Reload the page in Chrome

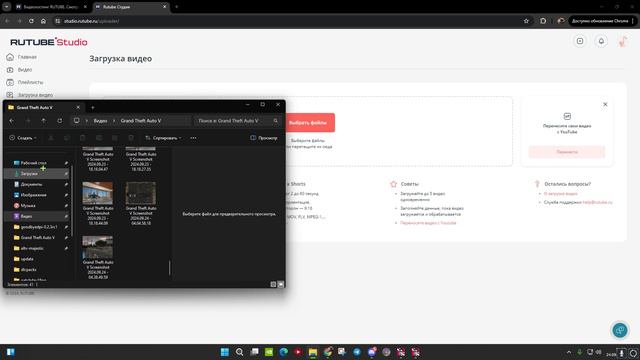(31, 21)
